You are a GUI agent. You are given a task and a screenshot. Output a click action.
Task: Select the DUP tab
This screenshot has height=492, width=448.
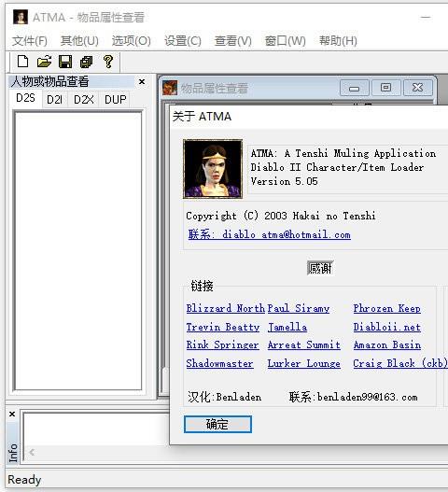pos(116,100)
